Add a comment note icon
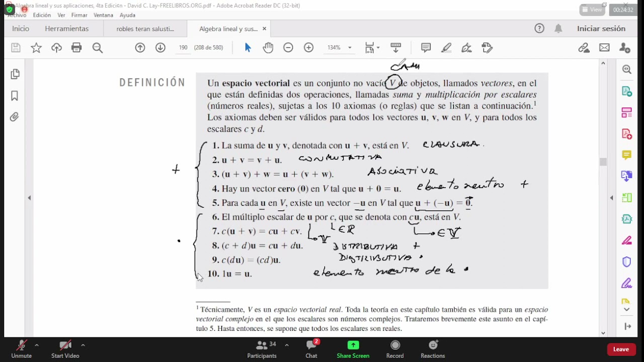This screenshot has width=644, height=362. 426,48
